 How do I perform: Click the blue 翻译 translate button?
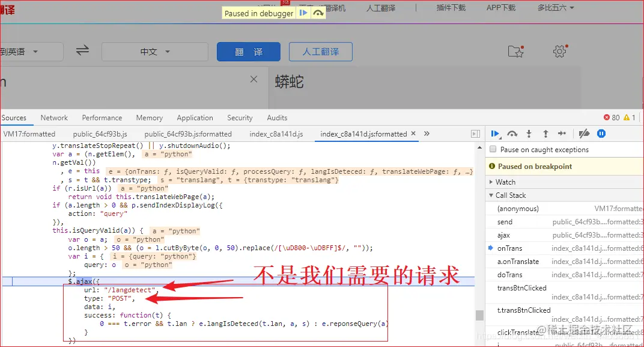pos(248,52)
